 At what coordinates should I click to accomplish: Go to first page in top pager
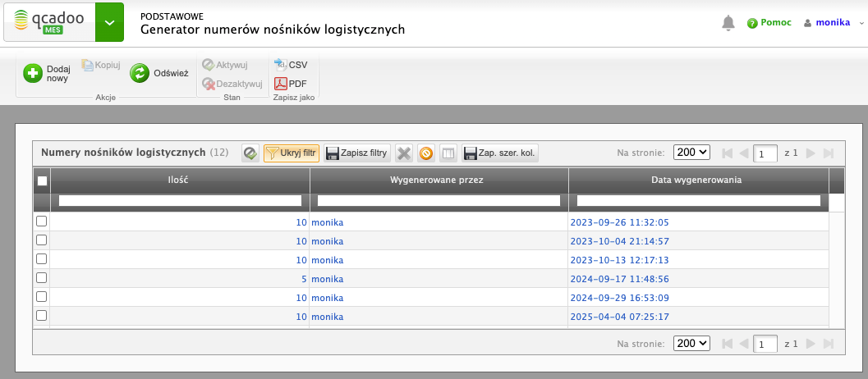click(728, 153)
